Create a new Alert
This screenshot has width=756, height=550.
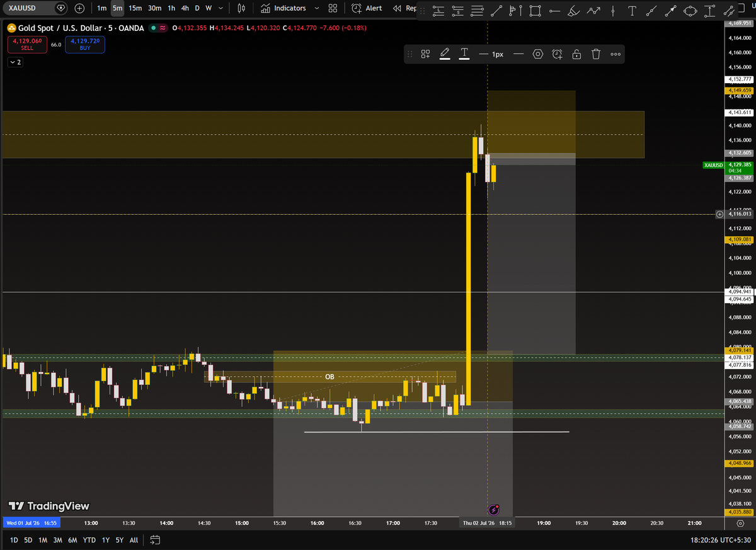coord(367,8)
